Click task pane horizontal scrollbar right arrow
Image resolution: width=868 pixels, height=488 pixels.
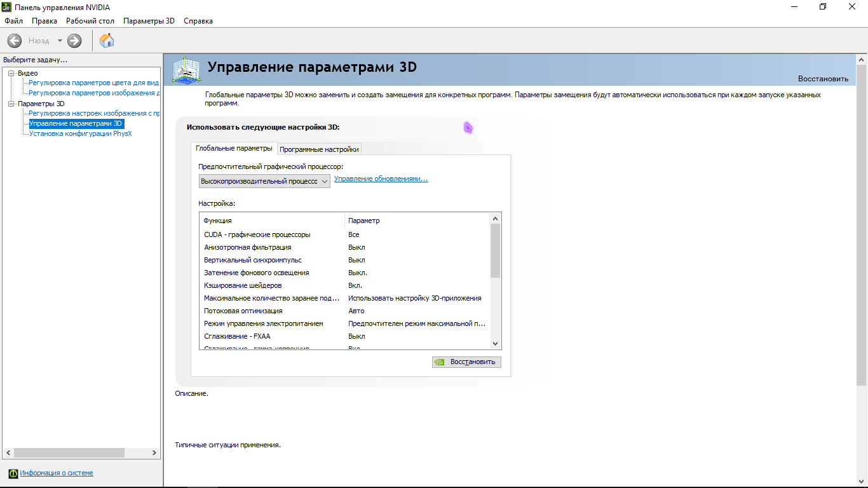pos(154,453)
